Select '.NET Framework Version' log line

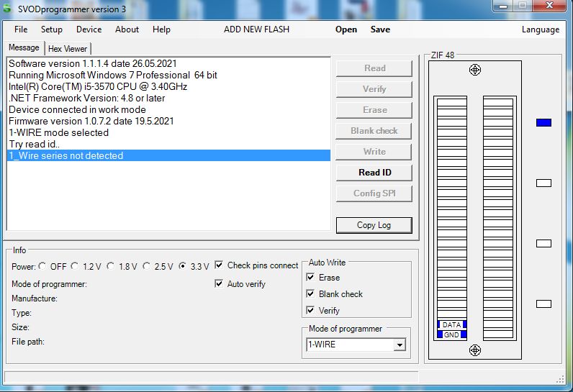[x=168, y=99]
